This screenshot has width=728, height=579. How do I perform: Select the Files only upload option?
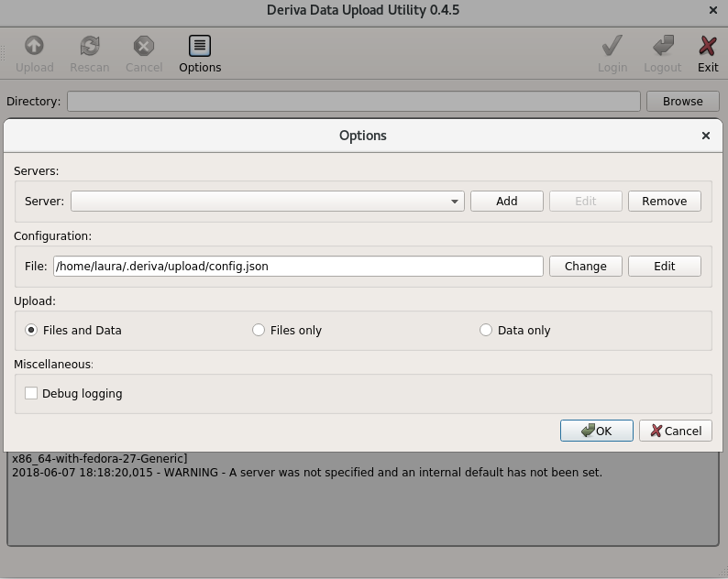(259, 330)
